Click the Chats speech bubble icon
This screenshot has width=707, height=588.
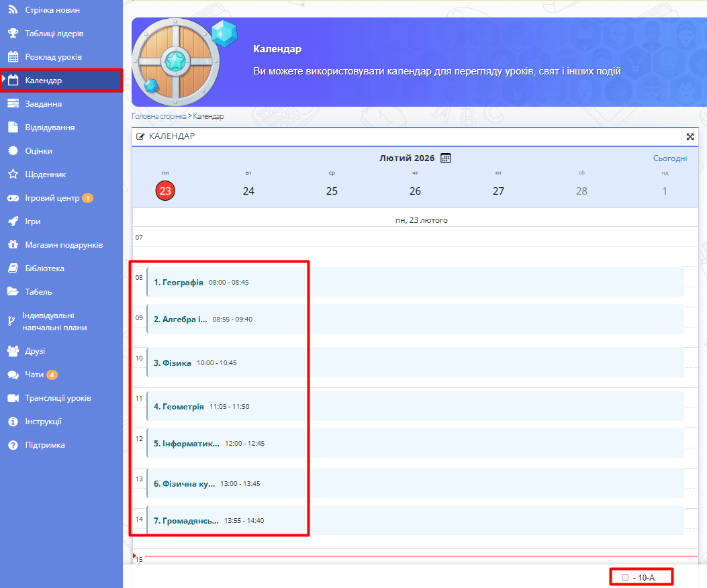pos(13,375)
